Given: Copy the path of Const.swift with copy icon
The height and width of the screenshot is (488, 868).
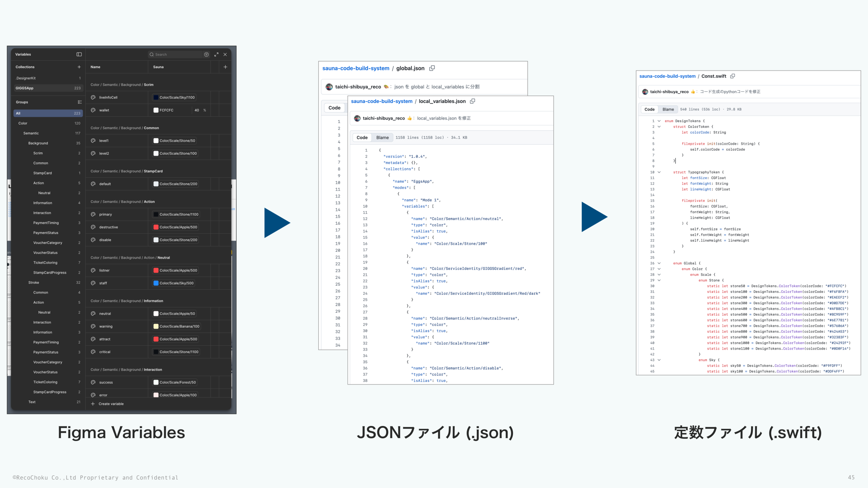Looking at the screenshot, I should [733, 76].
